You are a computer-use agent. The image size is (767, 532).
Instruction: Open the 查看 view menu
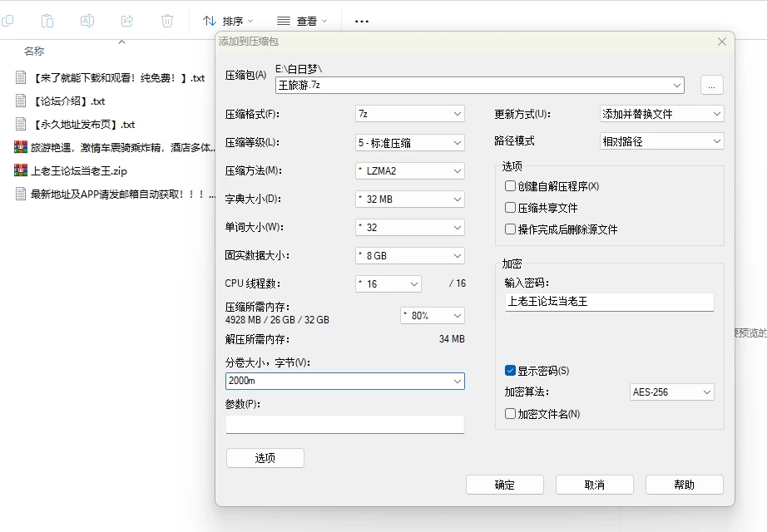tap(302, 21)
